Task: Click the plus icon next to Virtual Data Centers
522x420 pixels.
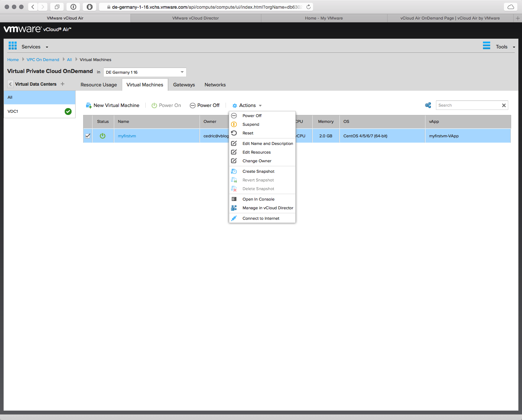Action: click(x=63, y=84)
